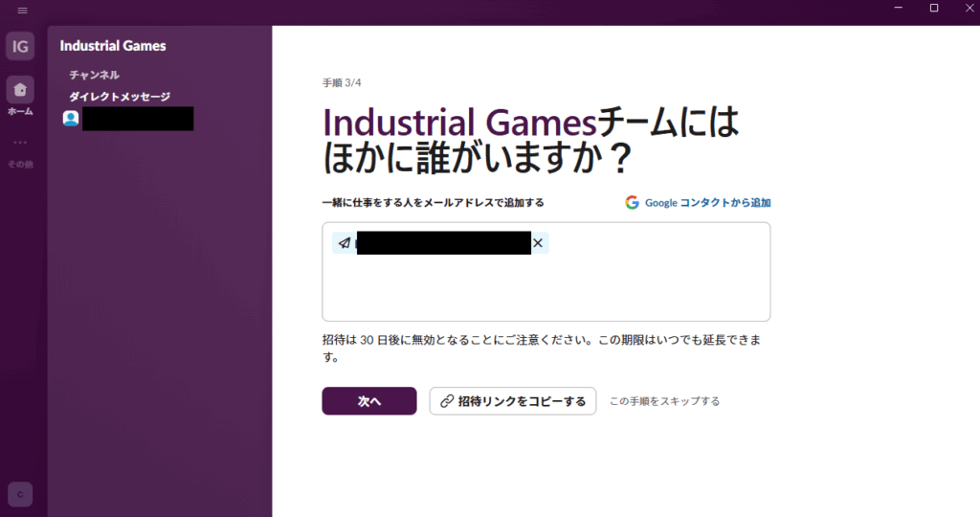Viewport: 980px width, 517px height.
Task: Maximize the Slack window
Action: point(934,9)
